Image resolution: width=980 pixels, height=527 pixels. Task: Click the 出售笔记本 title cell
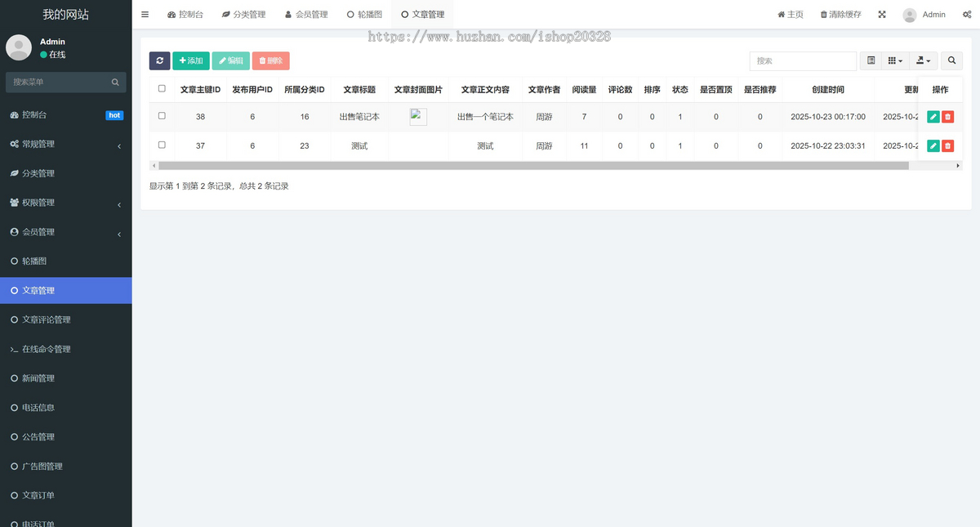click(x=359, y=117)
